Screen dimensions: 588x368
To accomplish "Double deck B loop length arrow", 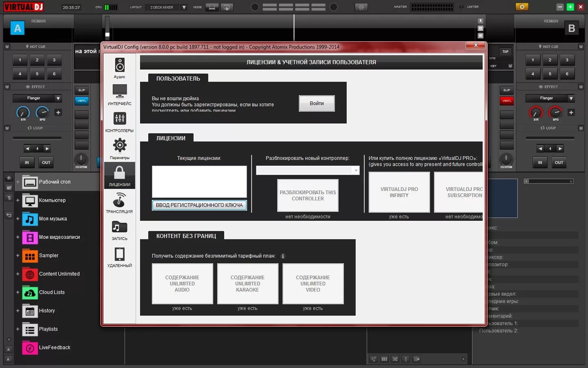I will pyautogui.click(x=560, y=149).
